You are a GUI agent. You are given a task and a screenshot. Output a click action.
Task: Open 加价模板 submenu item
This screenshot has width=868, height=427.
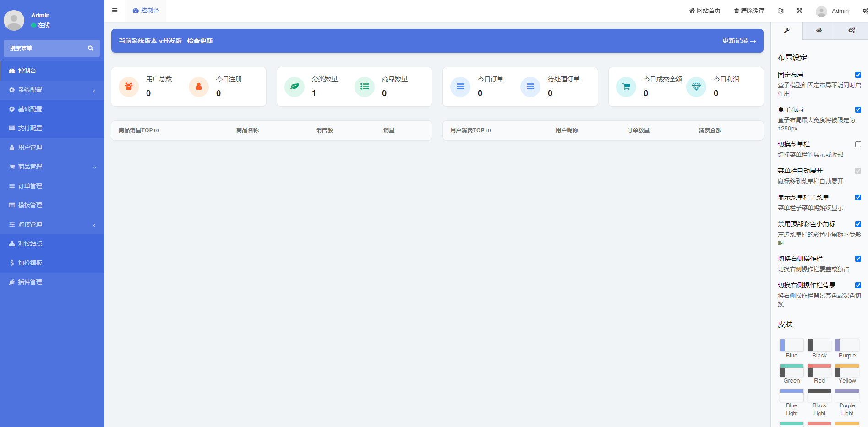click(52, 263)
